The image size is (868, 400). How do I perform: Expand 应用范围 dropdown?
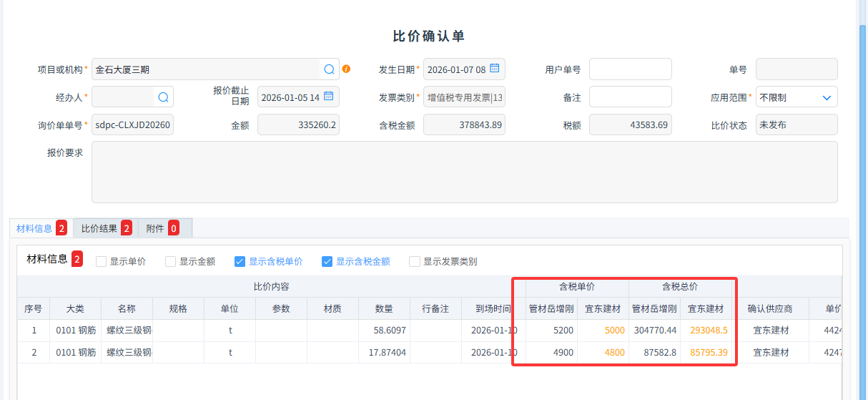pyautogui.click(x=827, y=97)
